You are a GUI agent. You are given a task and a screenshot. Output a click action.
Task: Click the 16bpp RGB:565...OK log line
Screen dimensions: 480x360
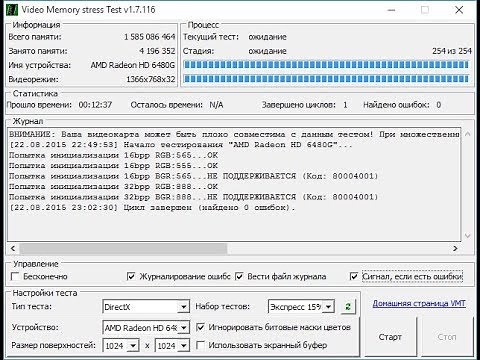[113, 155]
